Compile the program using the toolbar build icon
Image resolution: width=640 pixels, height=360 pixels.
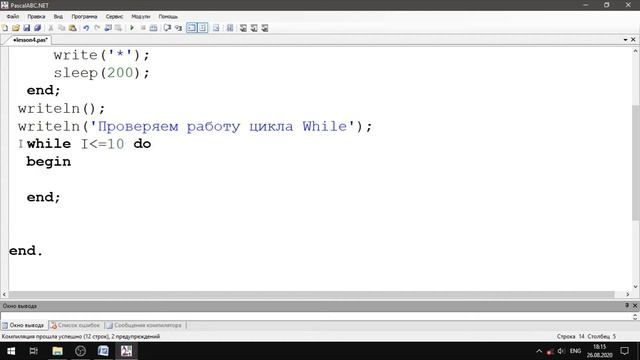point(153,28)
